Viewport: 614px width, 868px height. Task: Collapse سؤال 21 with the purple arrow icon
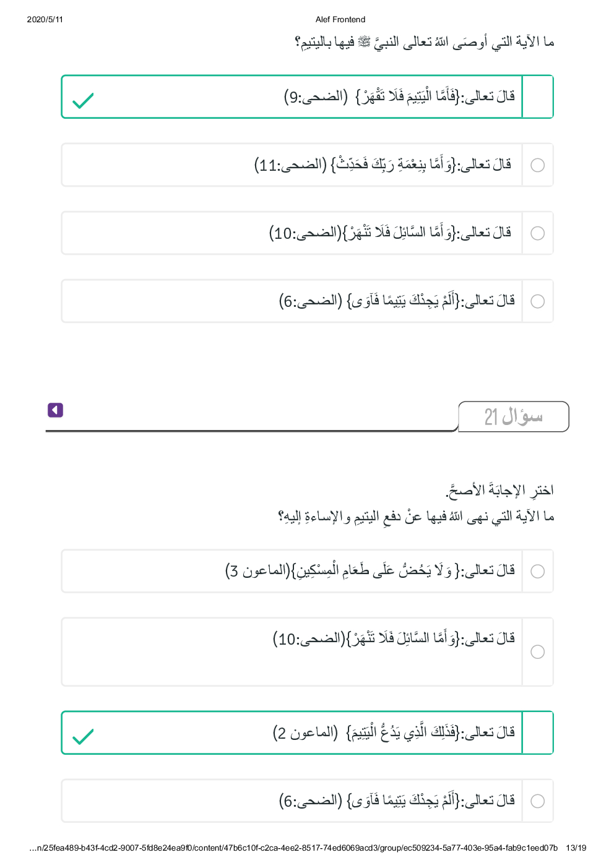pos(55,410)
